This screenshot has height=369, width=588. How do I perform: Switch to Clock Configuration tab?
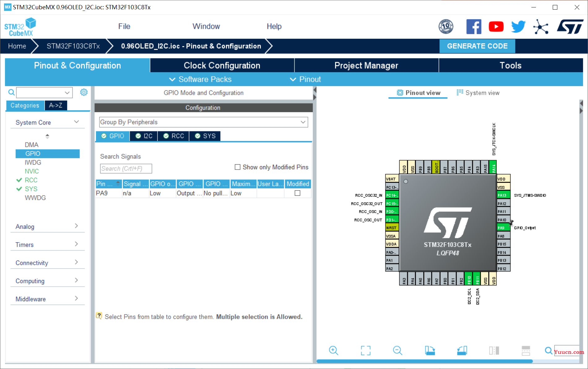tap(222, 65)
